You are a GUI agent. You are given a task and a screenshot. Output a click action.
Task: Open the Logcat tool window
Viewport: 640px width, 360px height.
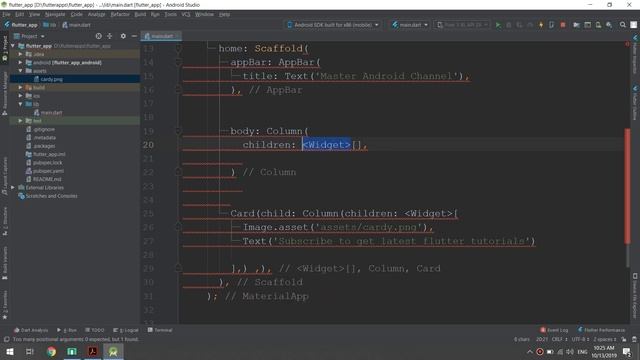click(x=126, y=330)
